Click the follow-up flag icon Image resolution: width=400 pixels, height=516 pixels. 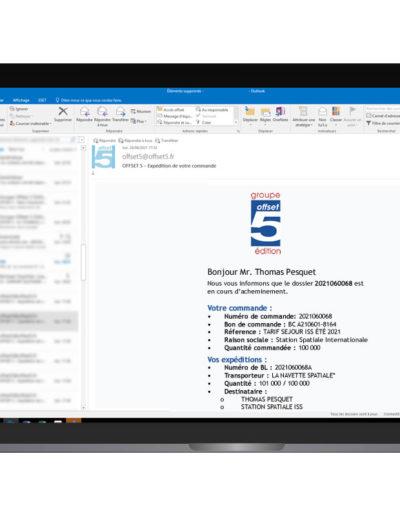coord(352,116)
